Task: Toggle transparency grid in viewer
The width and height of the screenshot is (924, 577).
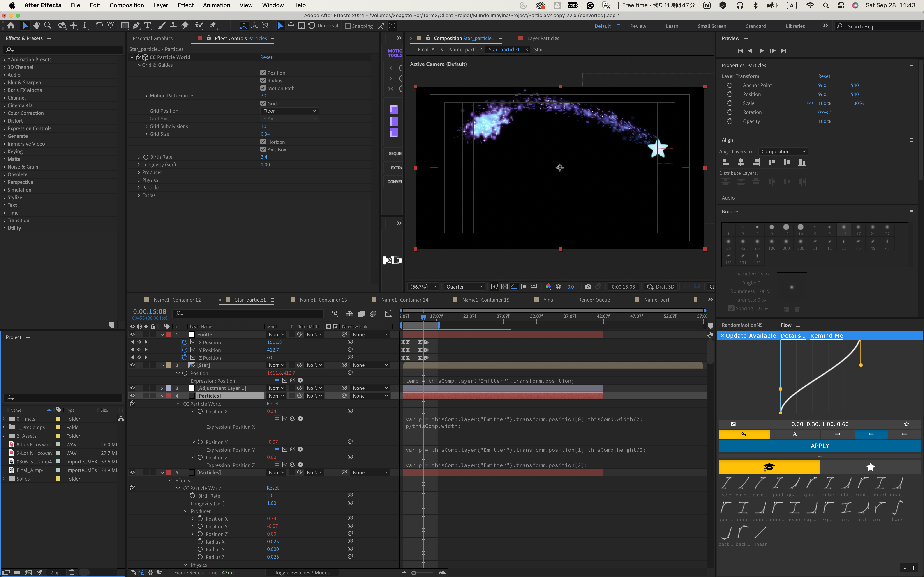Action: pyautogui.click(x=504, y=287)
